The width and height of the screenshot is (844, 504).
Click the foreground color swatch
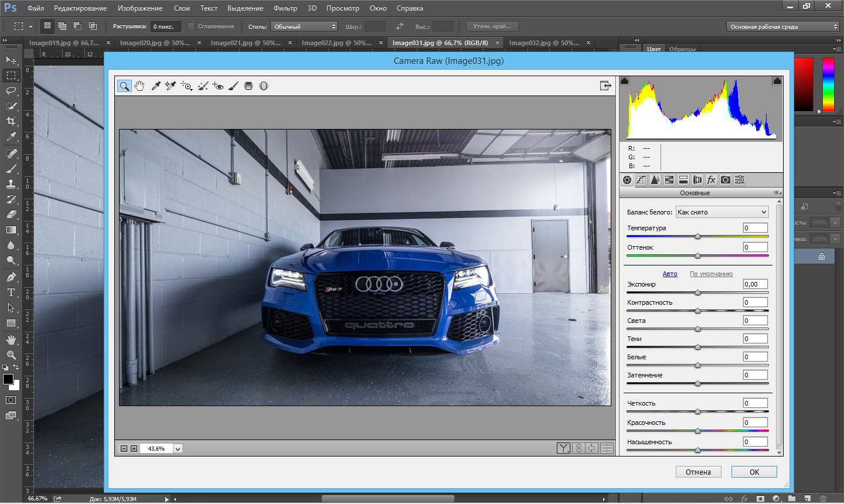(x=8, y=380)
